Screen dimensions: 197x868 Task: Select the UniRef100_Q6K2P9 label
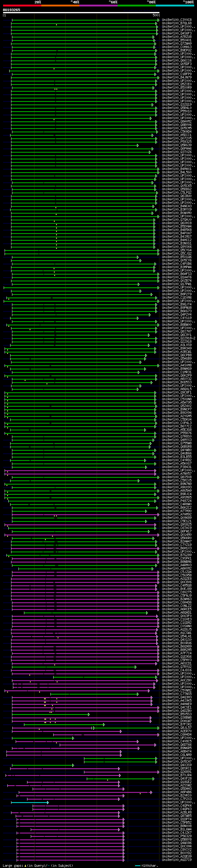tap(177, 376)
